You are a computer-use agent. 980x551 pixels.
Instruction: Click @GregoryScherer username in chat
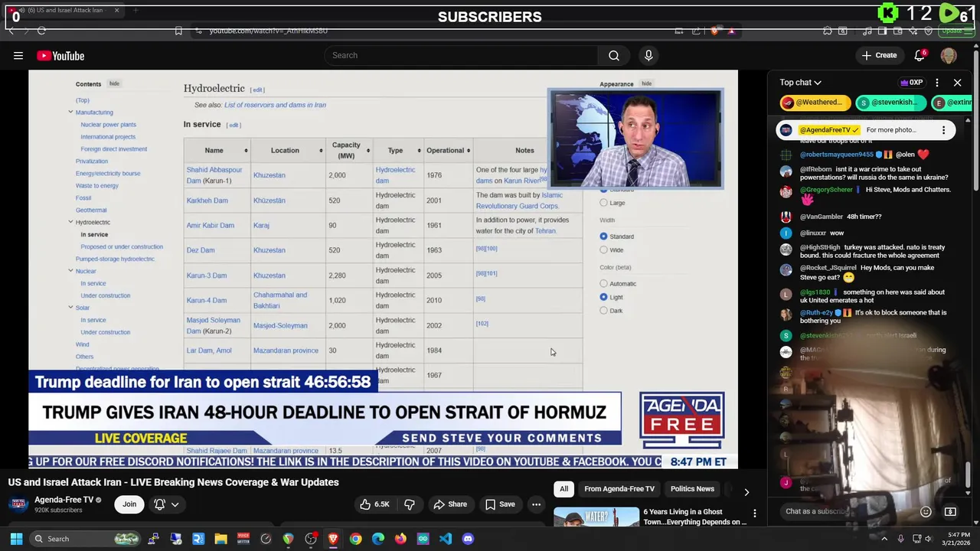(826, 190)
